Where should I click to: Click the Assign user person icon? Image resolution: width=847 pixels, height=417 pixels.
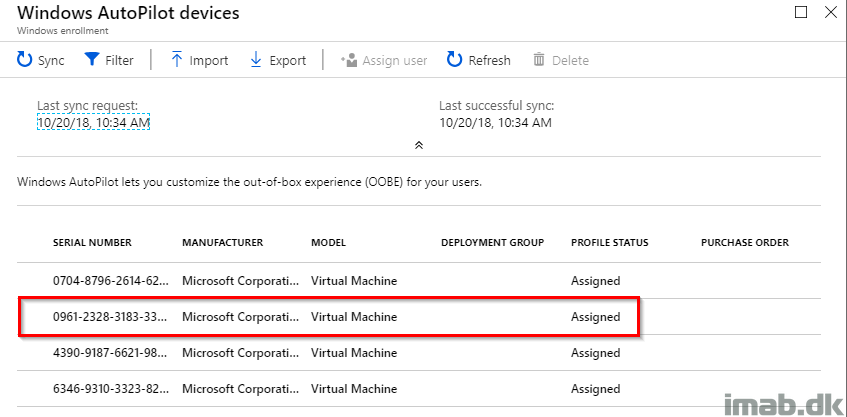point(349,59)
